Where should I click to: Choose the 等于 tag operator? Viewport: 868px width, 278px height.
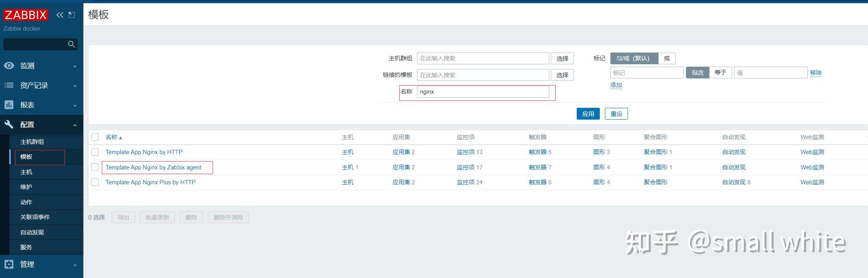(x=720, y=73)
